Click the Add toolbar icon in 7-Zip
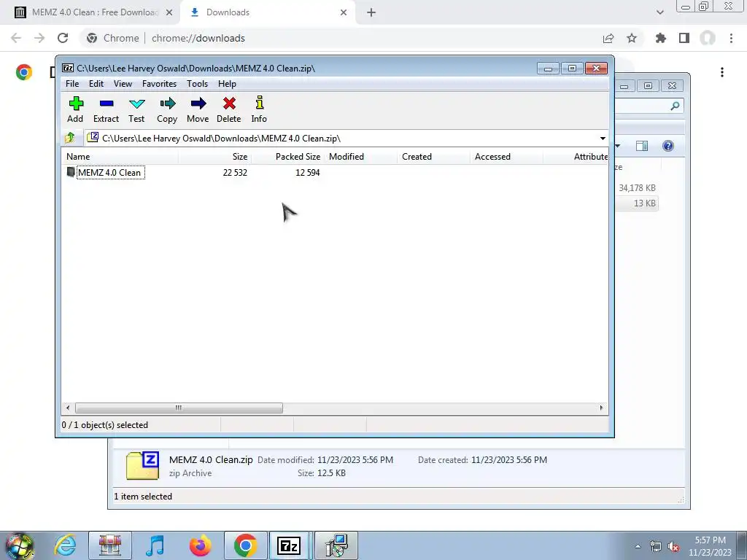747x560 pixels. 75,109
